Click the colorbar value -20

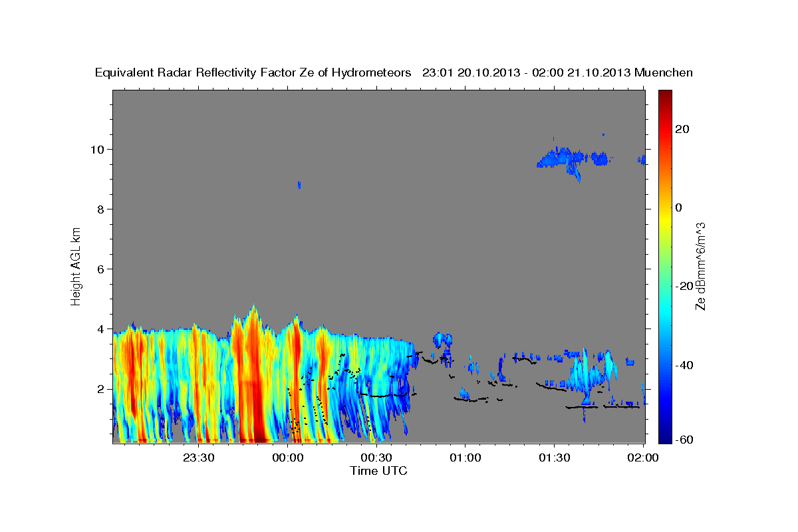(x=684, y=286)
